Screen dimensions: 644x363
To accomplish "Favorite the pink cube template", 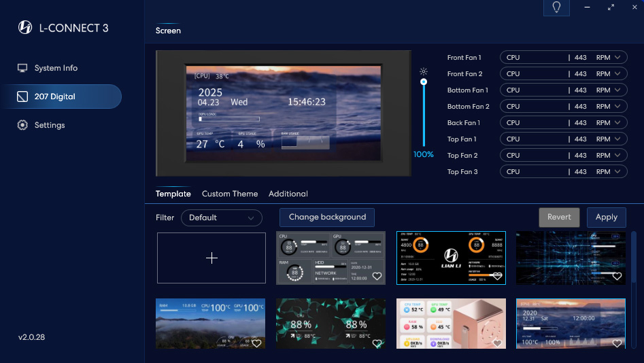I will (x=497, y=343).
